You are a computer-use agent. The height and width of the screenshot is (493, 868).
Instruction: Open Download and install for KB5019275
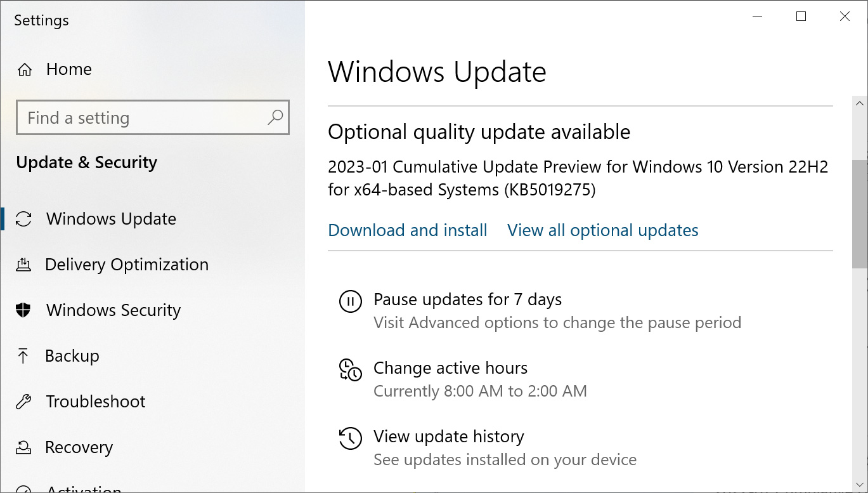(x=407, y=230)
